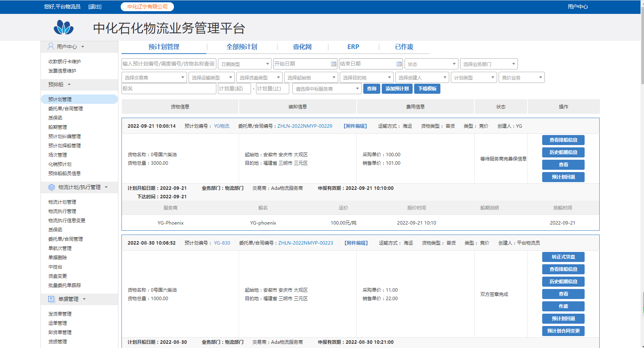Viewport: 644px width, 348px height.
Task: Click 预计划回退 for plan YG物流
Action: tap(563, 177)
